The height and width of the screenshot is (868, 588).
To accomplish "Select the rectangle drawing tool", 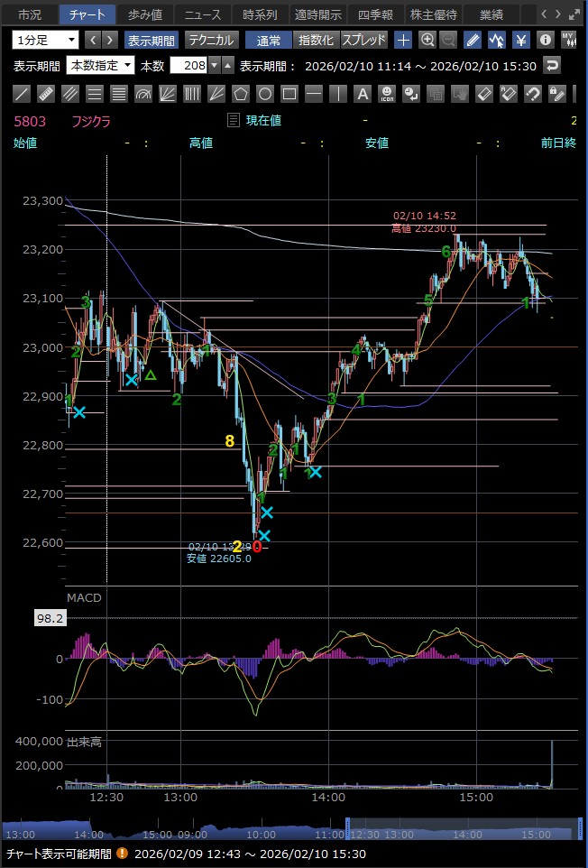I will pyautogui.click(x=289, y=94).
